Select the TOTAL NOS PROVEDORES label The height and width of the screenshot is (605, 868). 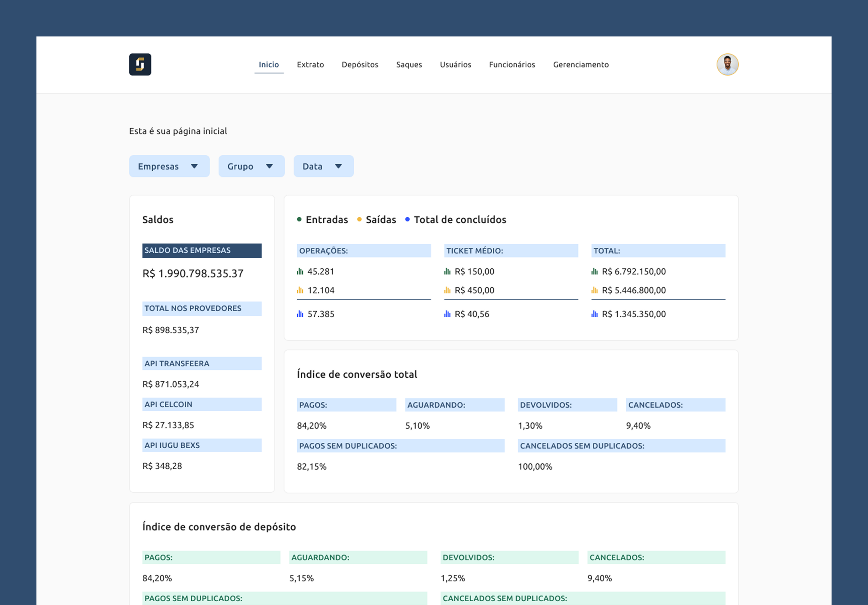(x=202, y=308)
